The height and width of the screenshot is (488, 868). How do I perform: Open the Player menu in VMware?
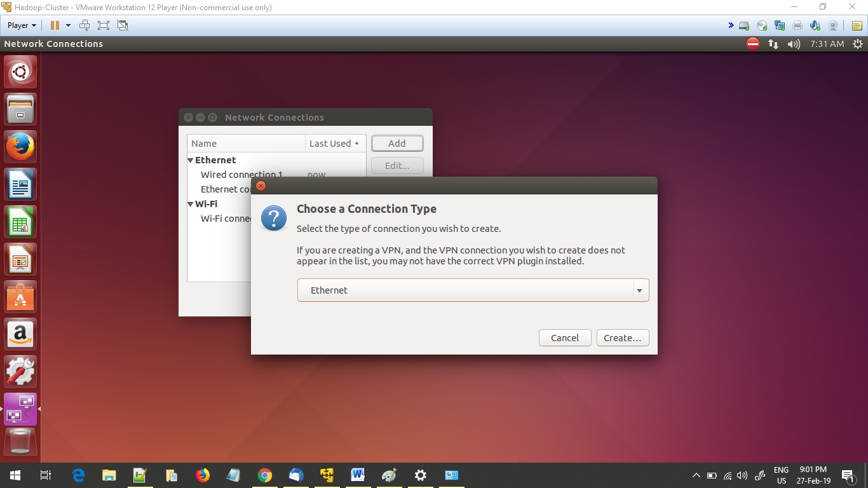[x=22, y=25]
